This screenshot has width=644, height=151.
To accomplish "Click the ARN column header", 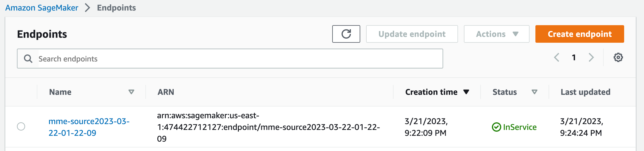I will (x=166, y=92).
